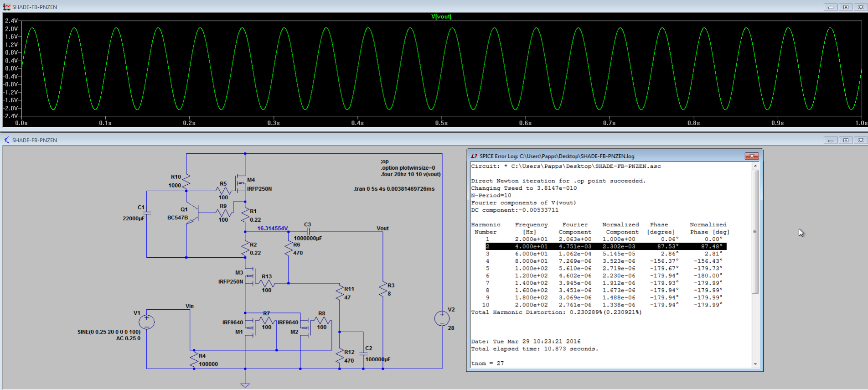The image size is (868, 390).
Task: Click the Vin net label
Action: pos(190,306)
